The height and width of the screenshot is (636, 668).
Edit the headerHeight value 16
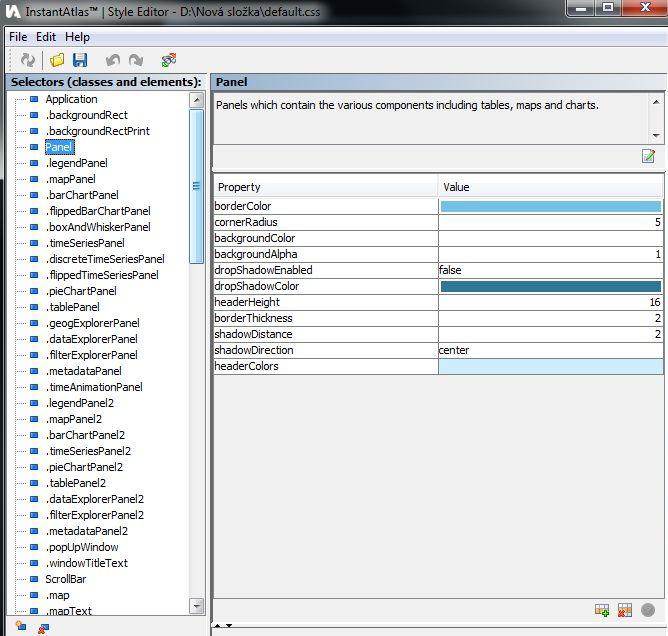pyautogui.click(x=550, y=302)
